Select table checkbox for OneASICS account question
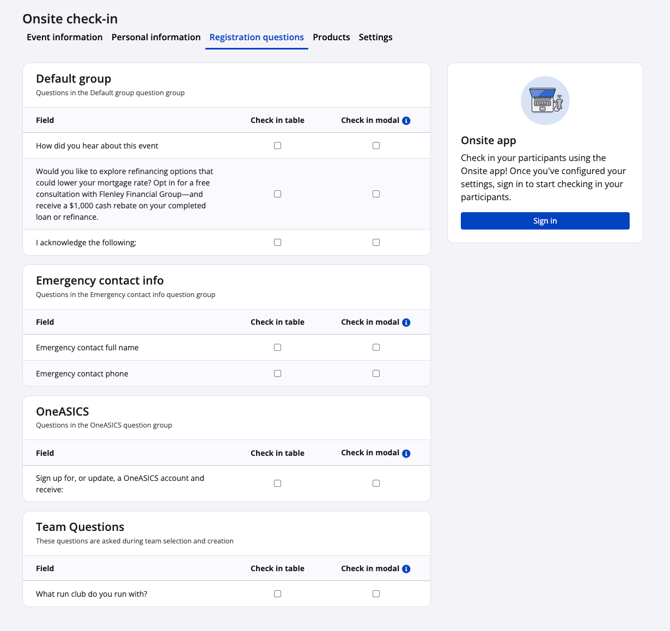 click(x=278, y=484)
